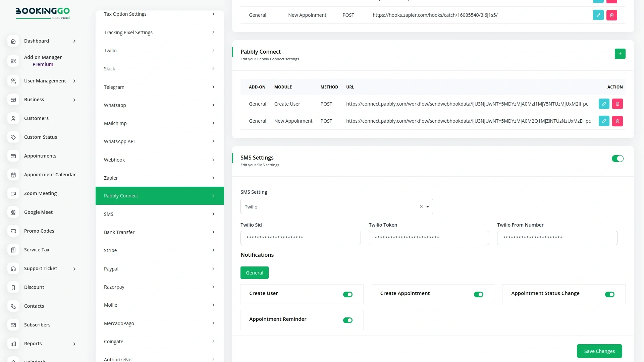The height and width of the screenshot is (362, 644).
Task: Edit the Pabbly Create User webhook row
Action: pos(604,104)
